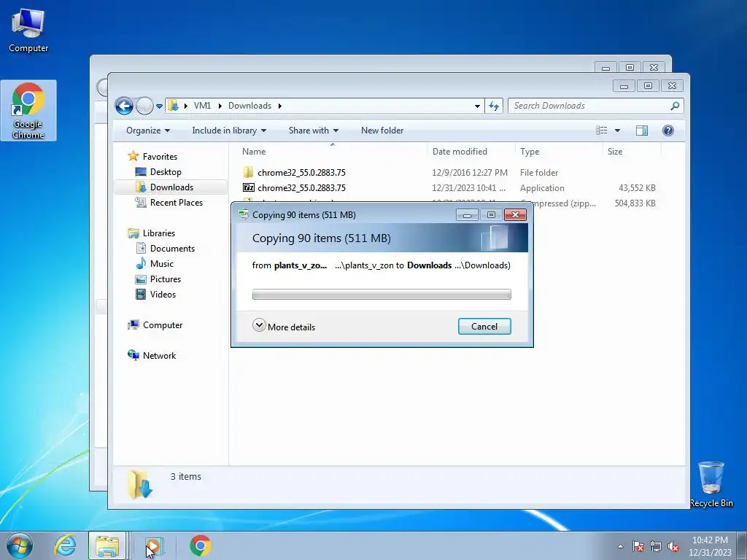Click the change view icon
Viewport: 747px width, 560px height.
click(x=602, y=131)
